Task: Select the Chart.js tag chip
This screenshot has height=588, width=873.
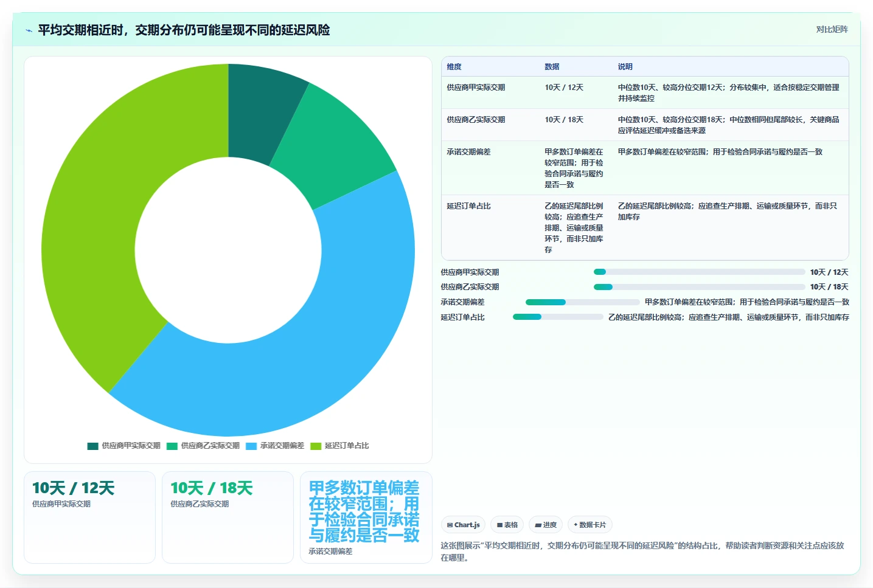Action: pyautogui.click(x=463, y=525)
